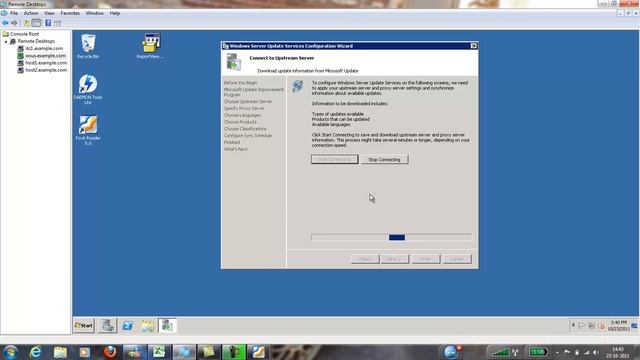
Task: Close the WSUS Configuration Wizard dialog
Action: pyautogui.click(x=473, y=46)
